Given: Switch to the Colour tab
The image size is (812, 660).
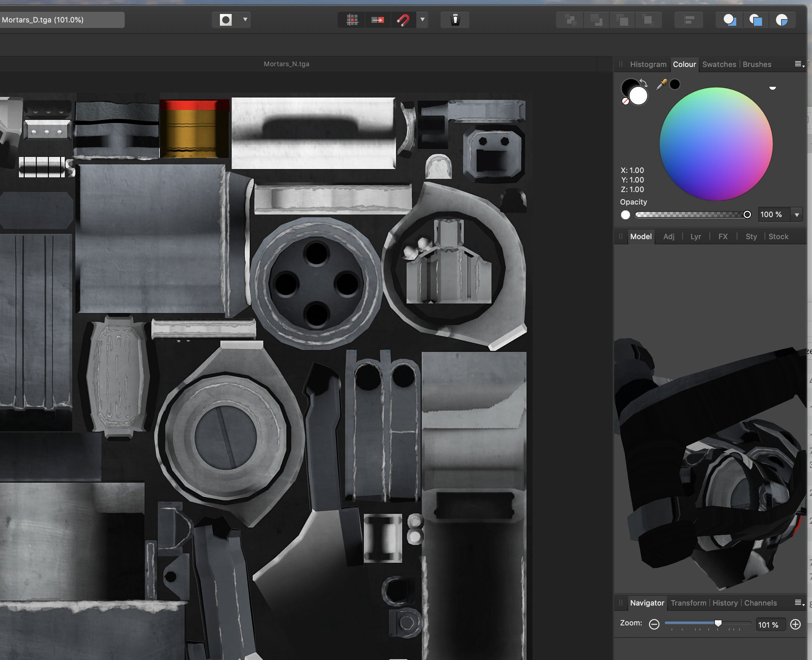Looking at the screenshot, I should click(x=684, y=64).
